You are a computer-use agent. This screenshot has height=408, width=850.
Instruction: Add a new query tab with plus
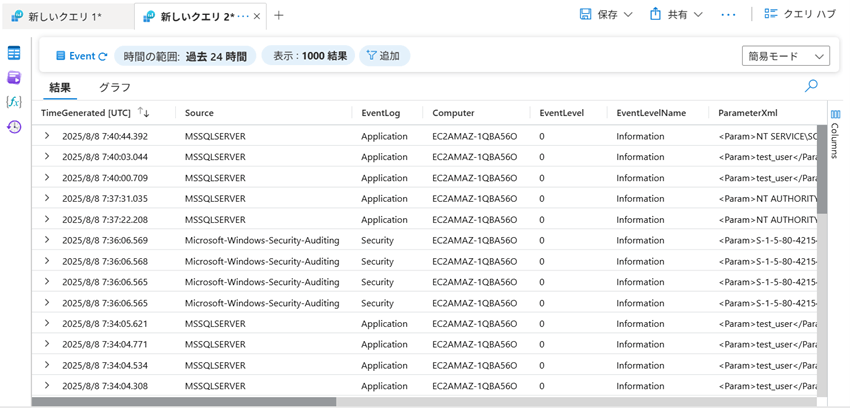279,16
